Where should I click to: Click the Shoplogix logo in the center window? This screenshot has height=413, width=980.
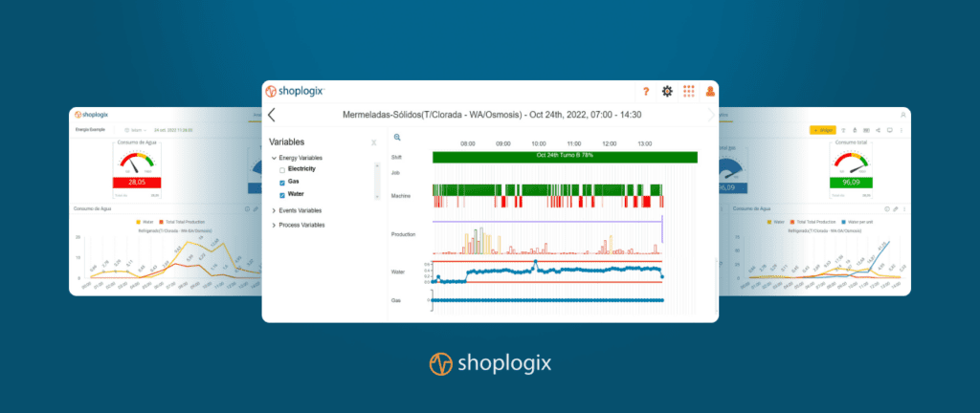(295, 91)
